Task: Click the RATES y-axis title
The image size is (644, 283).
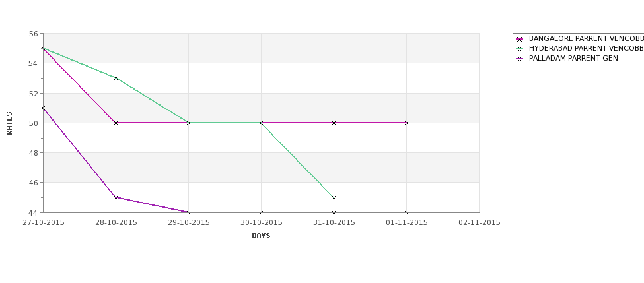Action: 10,123
